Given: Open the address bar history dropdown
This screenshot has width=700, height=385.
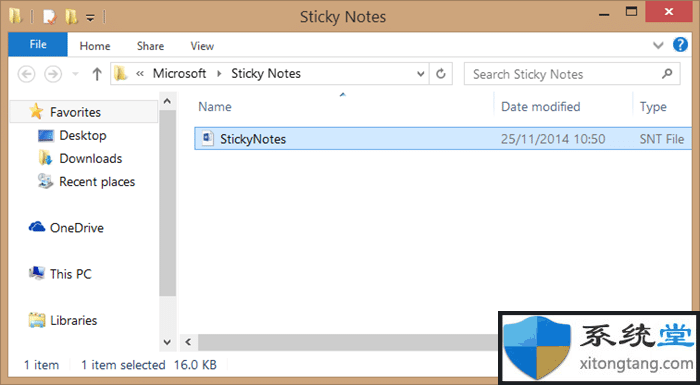Looking at the screenshot, I should [420, 74].
